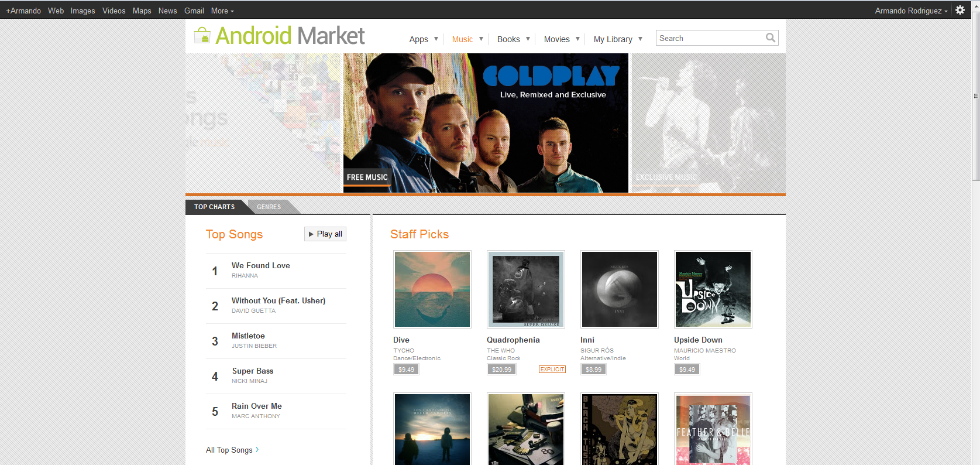Click the All Top Songs arrow
Screen dimensions: 980x465
(x=257, y=450)
